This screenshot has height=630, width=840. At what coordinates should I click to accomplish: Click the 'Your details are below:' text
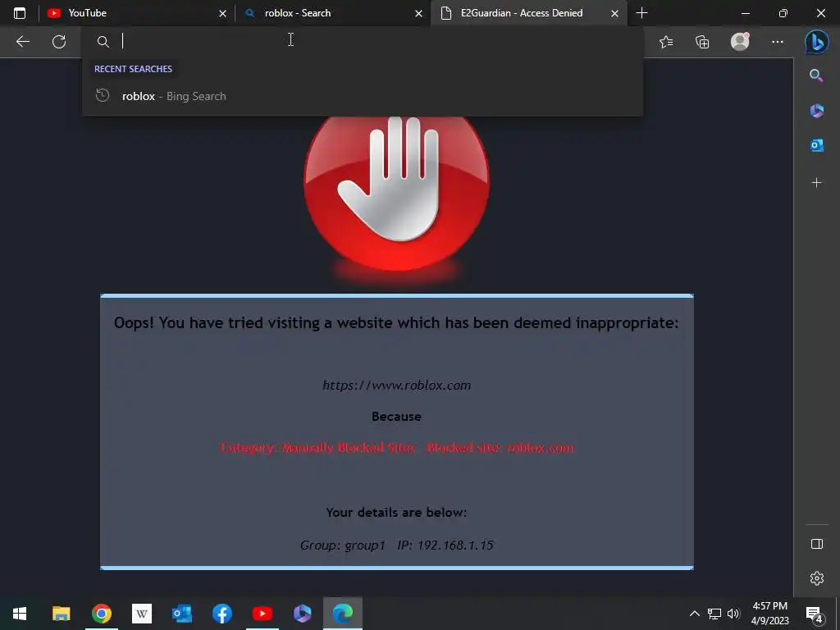point(396,513)
